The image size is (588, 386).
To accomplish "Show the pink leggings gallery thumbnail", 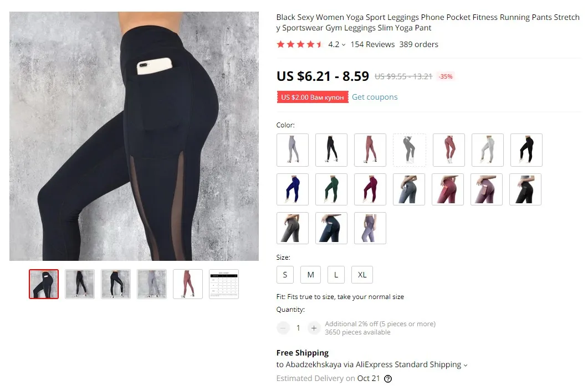I will pos(188,284).
